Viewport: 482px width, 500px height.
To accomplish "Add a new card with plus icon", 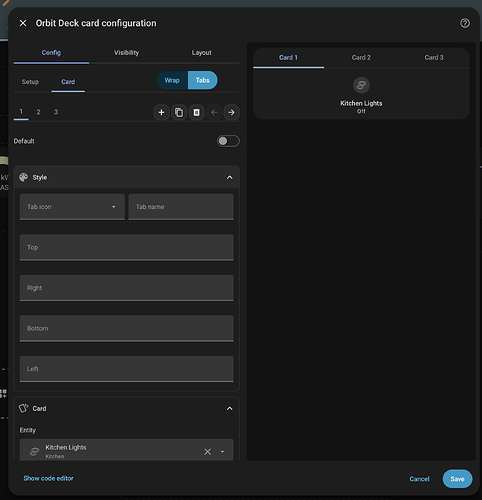I will pos(161,113).
